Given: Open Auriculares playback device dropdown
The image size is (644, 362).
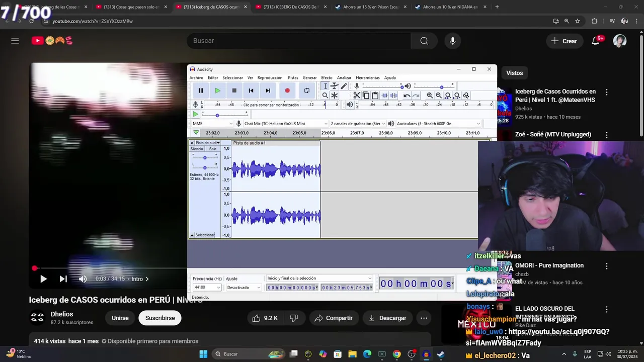Looking at the screenshot, I should tap(438, 124).
